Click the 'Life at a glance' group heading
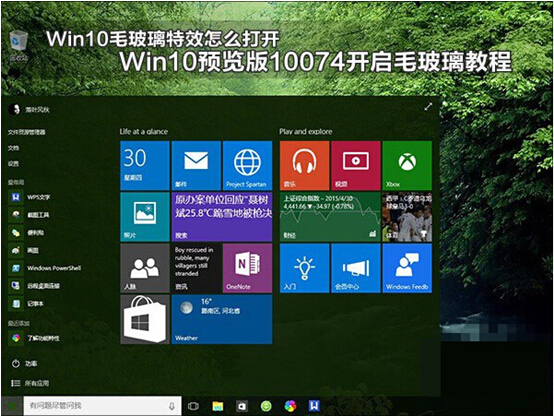 click(x=144, y=131)
